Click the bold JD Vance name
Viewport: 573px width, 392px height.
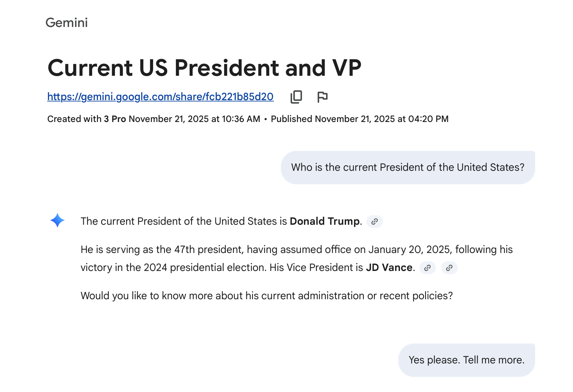tap(389, 268)
